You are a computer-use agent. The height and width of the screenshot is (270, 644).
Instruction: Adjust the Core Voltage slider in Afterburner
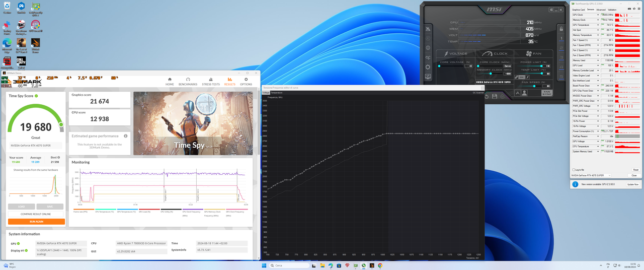pyautogui.click(x=451, y=66)
